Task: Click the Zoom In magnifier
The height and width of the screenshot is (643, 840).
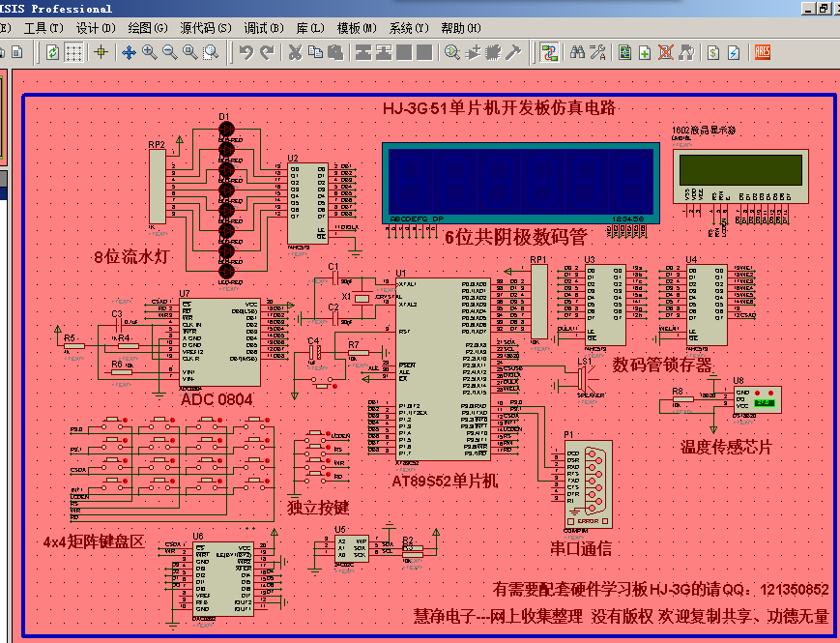Action: [150, 52]
